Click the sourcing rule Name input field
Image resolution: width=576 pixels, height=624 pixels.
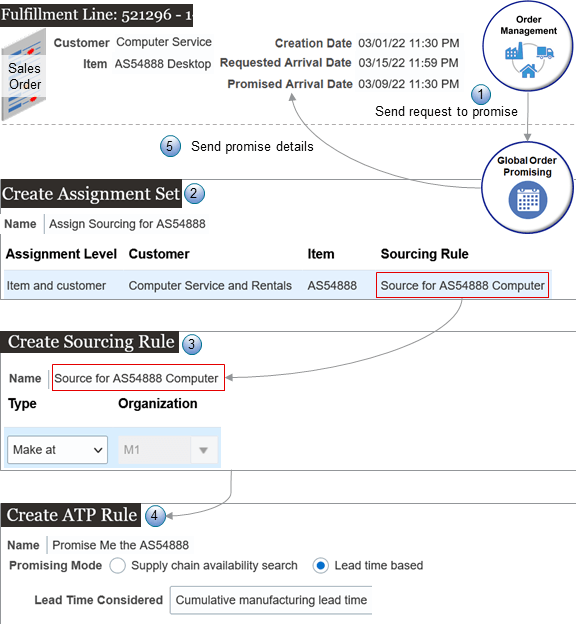pos(138,378)
